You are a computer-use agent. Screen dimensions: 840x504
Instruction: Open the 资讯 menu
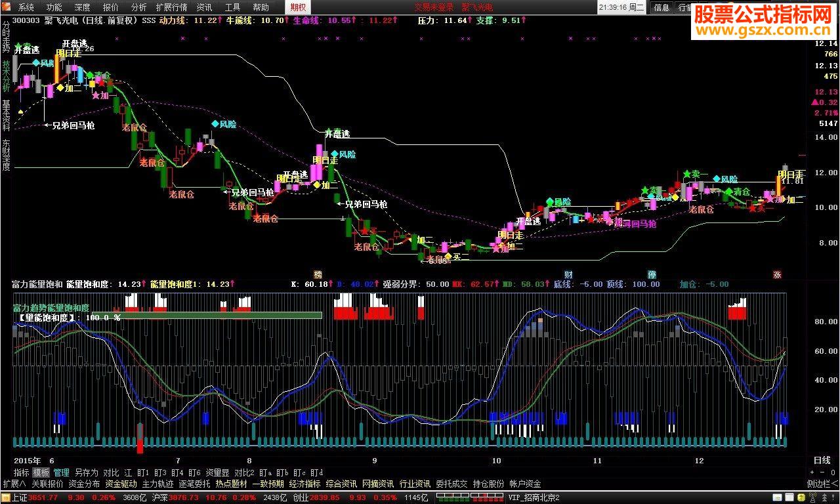pyautogui.click(x=205, y=7)
